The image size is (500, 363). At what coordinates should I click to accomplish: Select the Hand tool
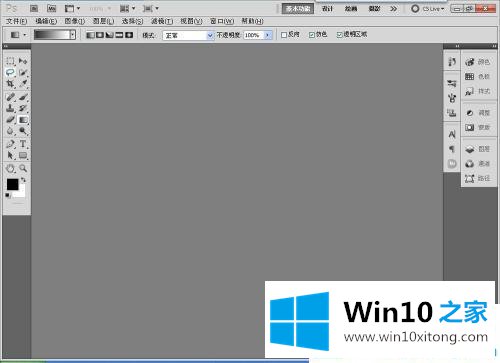(10, 168)
